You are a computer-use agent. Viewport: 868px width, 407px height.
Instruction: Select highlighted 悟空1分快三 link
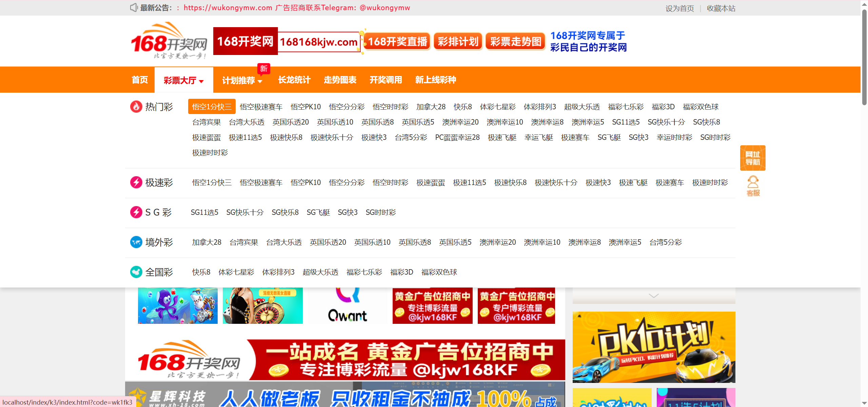[212, 107]
